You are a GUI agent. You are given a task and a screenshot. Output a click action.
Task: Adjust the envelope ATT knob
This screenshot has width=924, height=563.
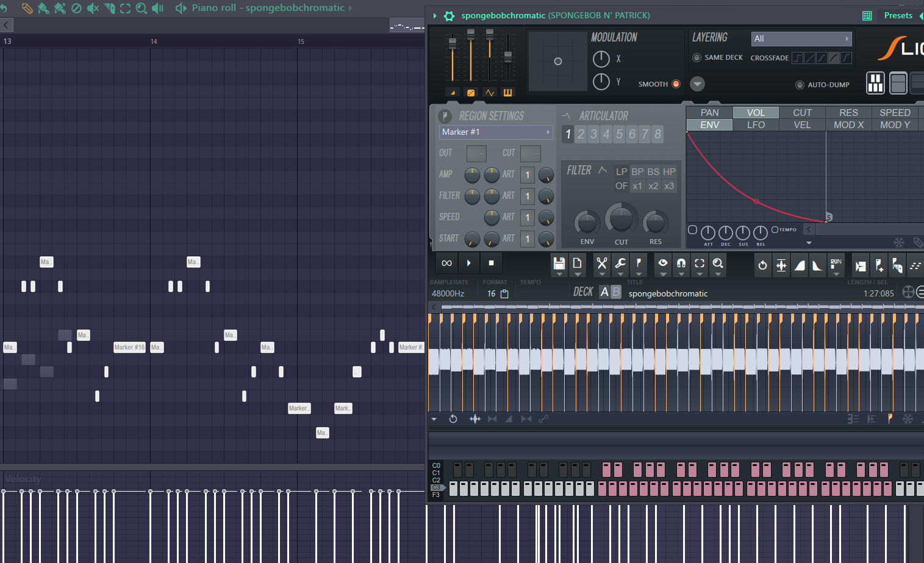click(708, 232)
